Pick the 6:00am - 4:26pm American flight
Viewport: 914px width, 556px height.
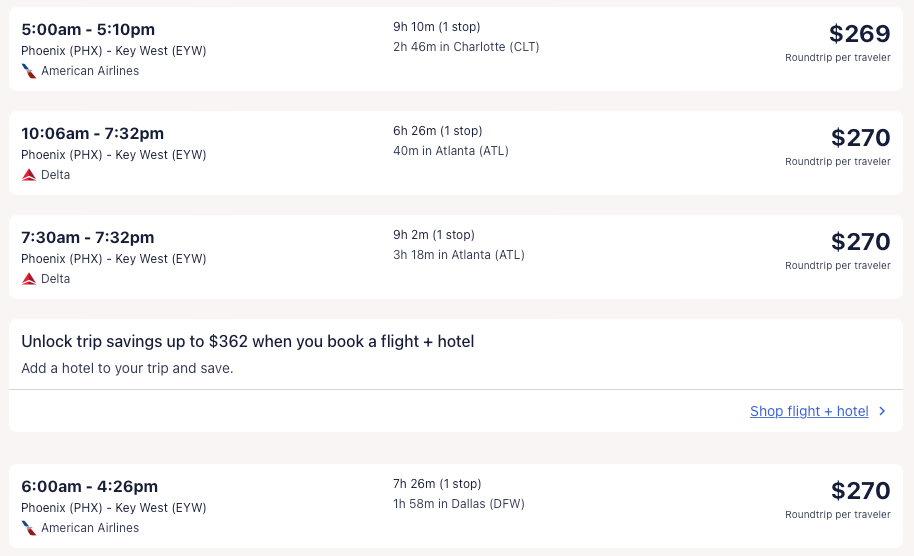[89, 487]
